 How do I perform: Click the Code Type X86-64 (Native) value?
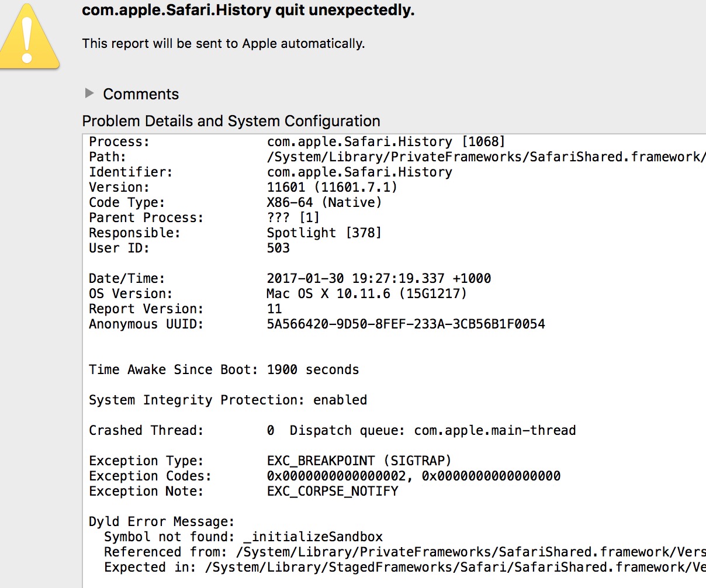click(324, 203)
